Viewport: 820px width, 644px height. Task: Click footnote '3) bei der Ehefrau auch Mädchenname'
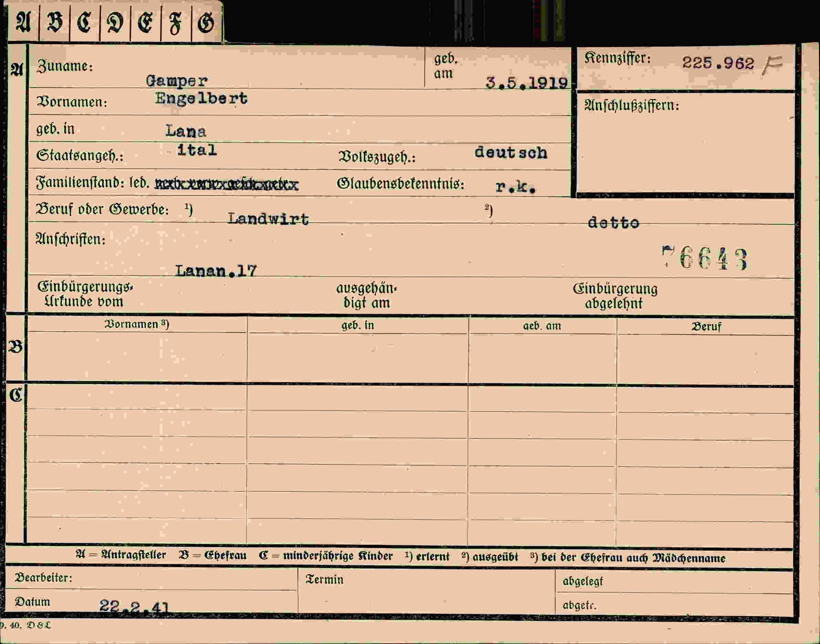coord(628,558)
